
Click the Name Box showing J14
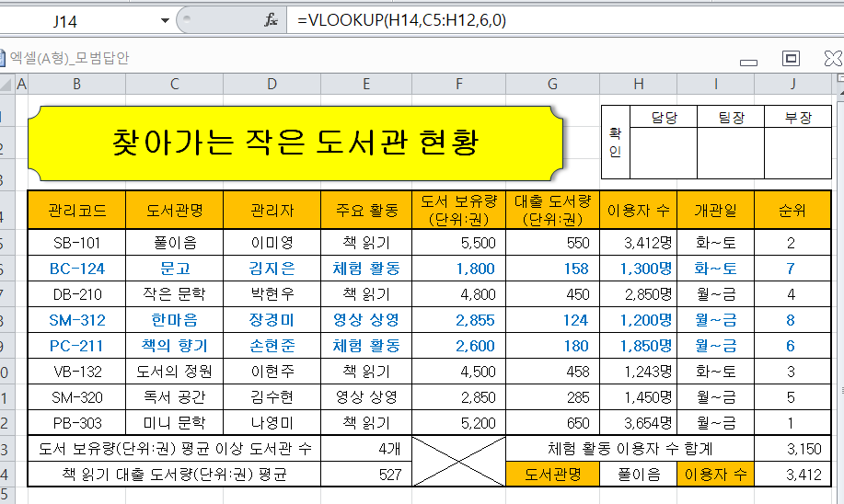pyautogui.click(x=83, y=19)
